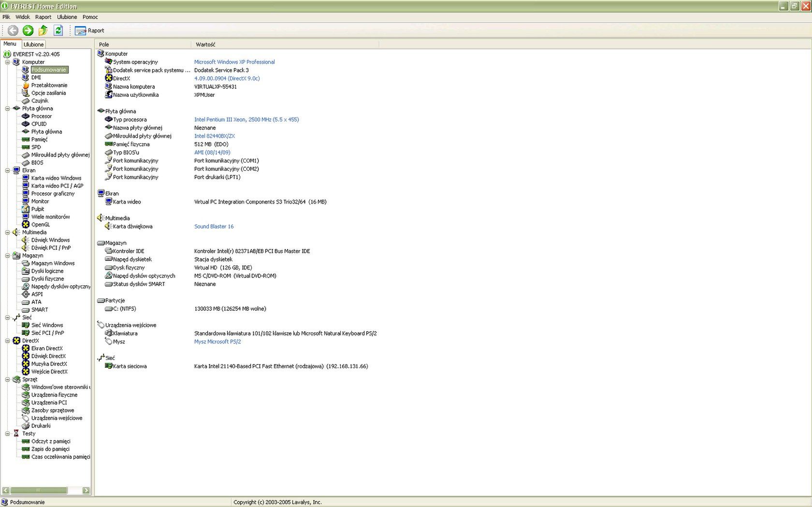Open the SPD memory icon
Viewport: 812px width, 507px height.
pyautogui.click(x=26, y=147)
